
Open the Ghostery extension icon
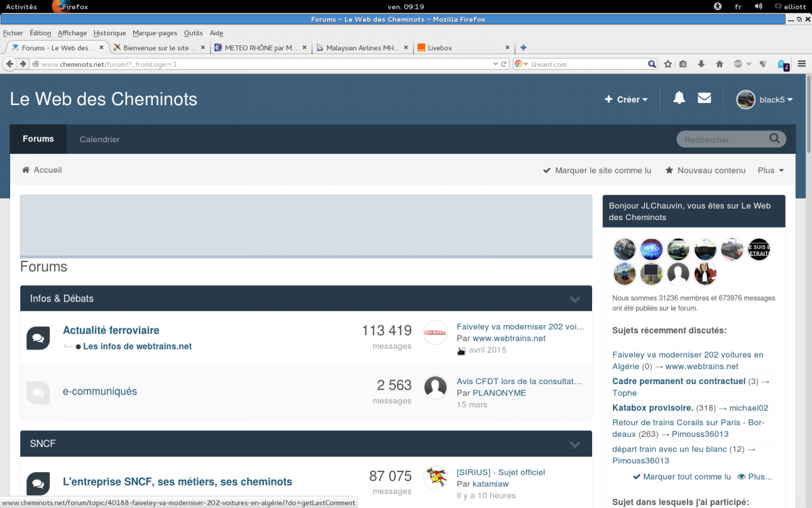tap(782, 65)
